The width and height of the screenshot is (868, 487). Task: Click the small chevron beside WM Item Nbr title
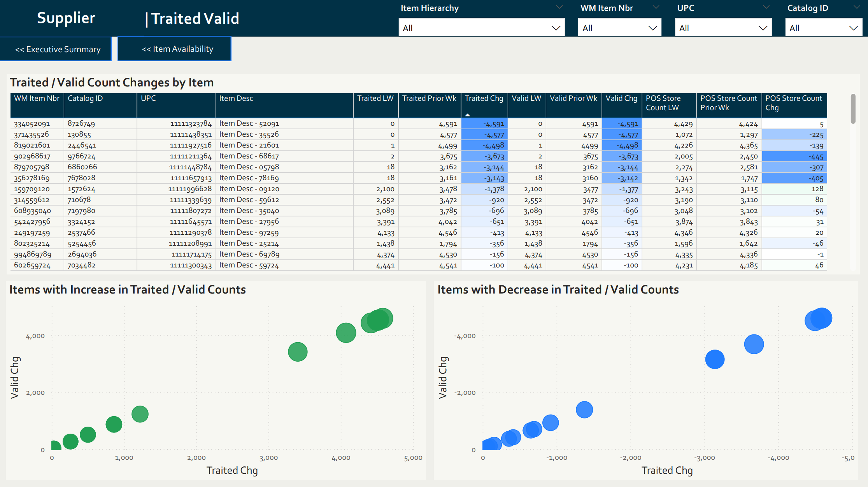pyautogui.click(x=656, y=7)
